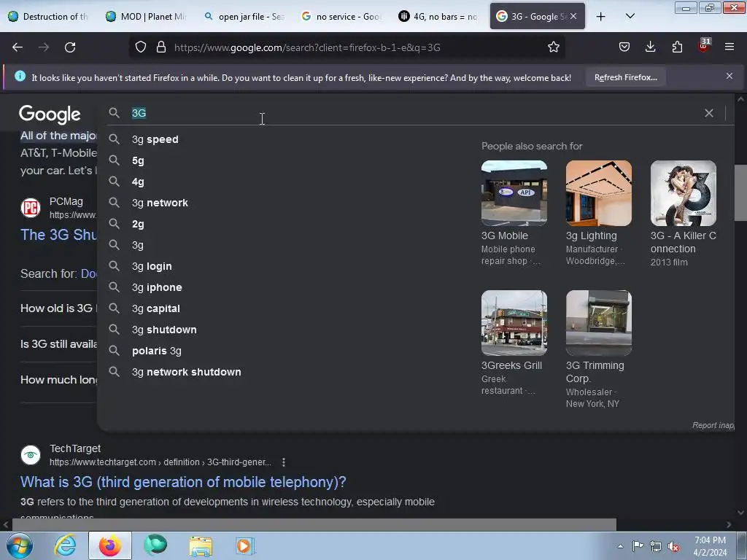Choose the 3g shutdown suggestion
This screenshot has width=747, height=560.
[164, 330]
